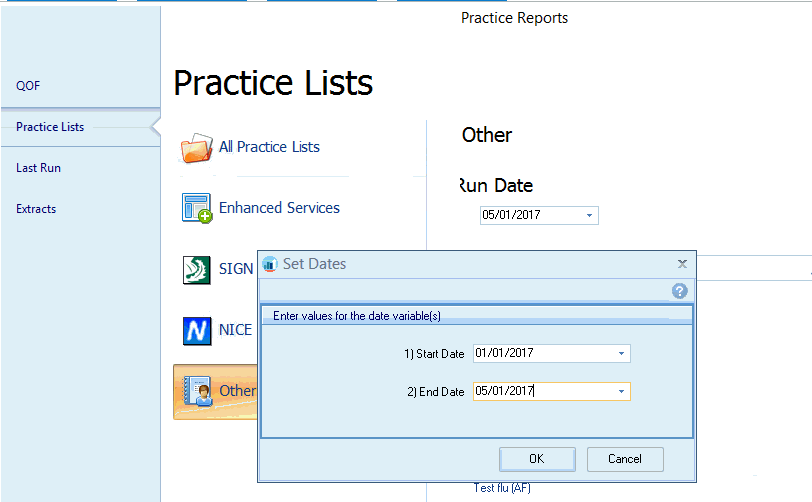Expand the End Date calendar dropdown
Image resolution: width=812 pixels, height=502 pixels.
click(x=621, y=392)
